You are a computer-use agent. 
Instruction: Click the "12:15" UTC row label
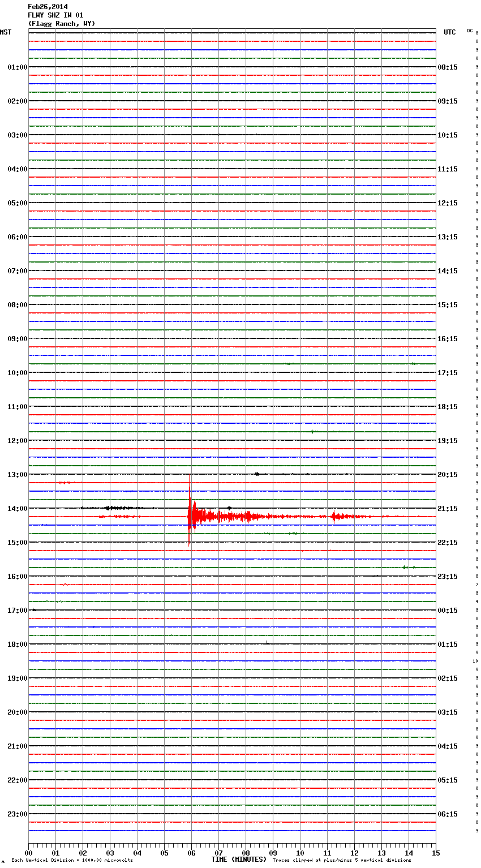point(448,203)
